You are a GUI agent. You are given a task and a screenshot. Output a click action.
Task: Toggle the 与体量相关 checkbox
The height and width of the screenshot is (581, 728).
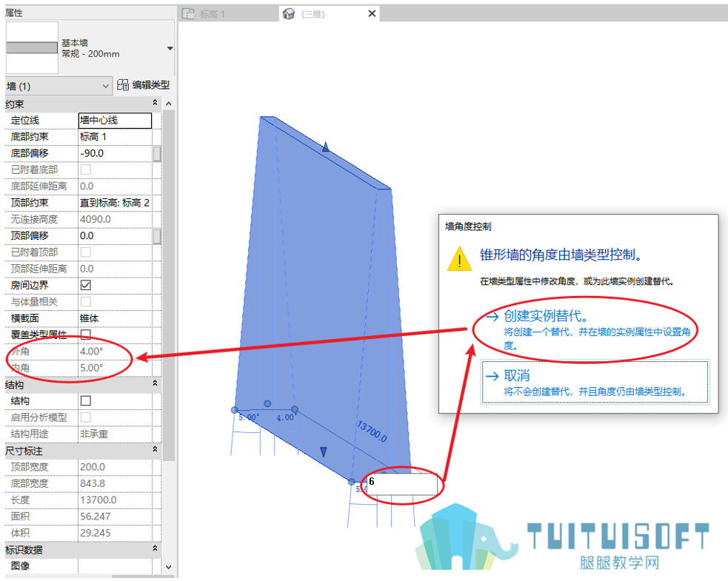pyautogui.click(x=86, y=302)
